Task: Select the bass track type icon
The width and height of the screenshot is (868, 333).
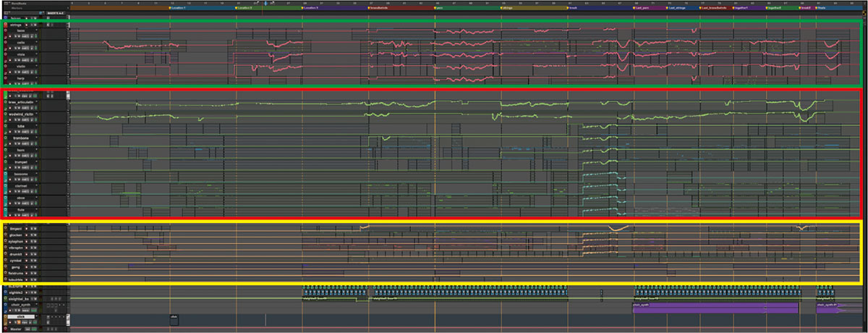Action: click(x=6, y=30)
